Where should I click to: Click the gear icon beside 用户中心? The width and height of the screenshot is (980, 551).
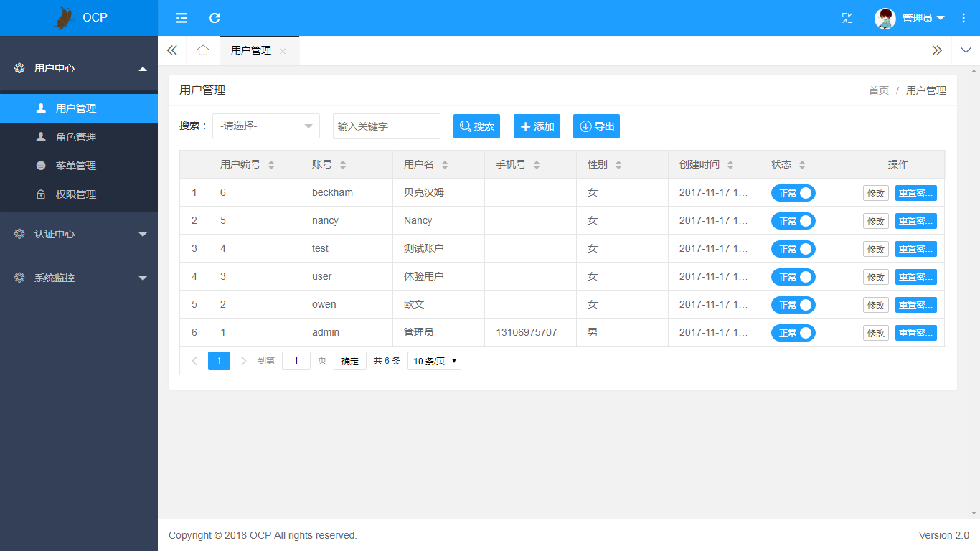pos(19,68)
